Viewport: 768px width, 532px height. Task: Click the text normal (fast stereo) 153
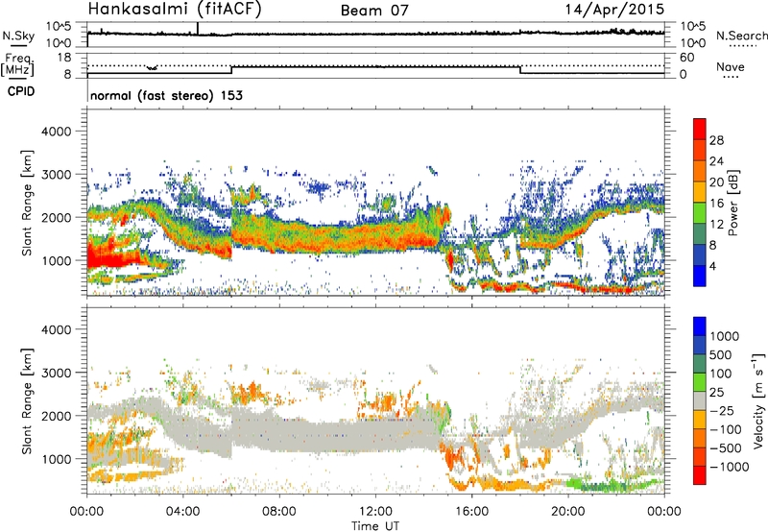(x=166, y=95)
